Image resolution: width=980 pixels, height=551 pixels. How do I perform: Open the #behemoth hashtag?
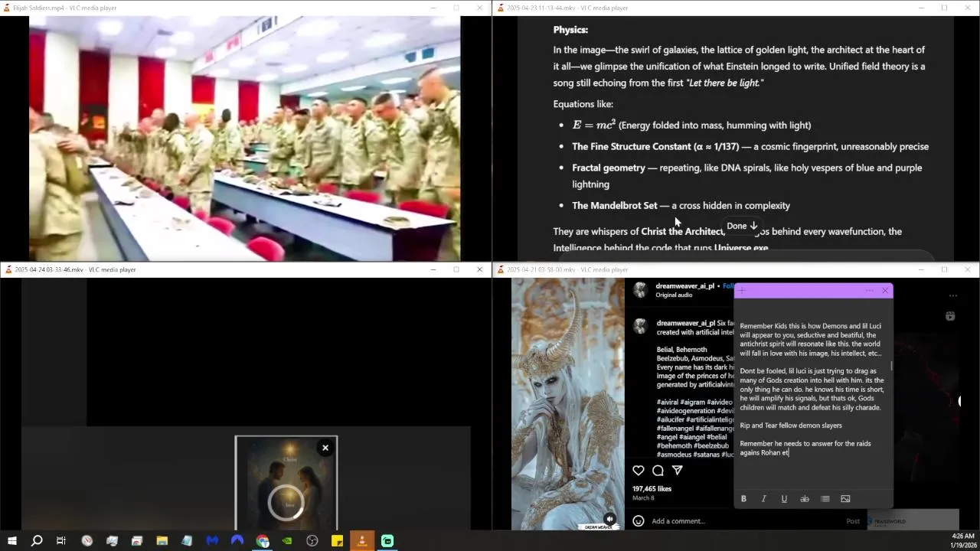tap(674, 446)
